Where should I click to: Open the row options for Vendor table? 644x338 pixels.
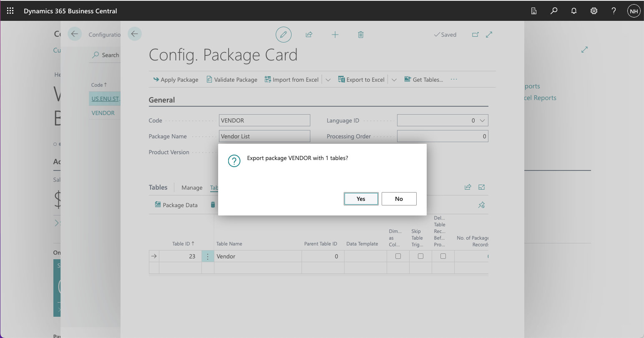click(x=208, y=256)
